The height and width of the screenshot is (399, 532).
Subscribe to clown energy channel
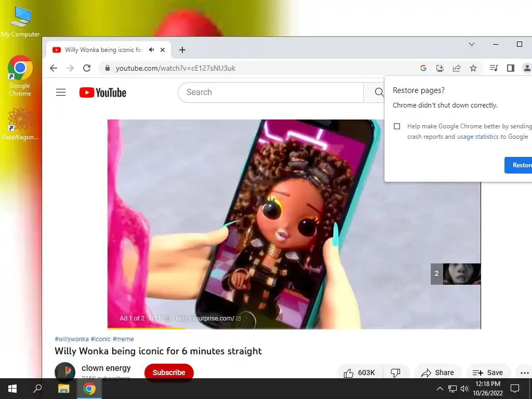169,373
